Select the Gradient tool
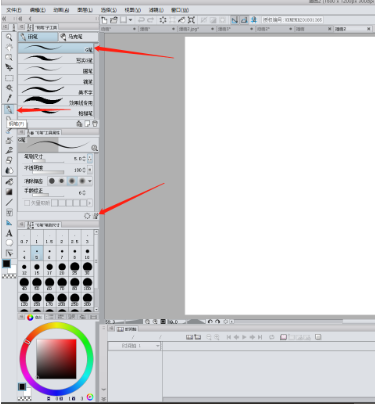 pos(9,192)
